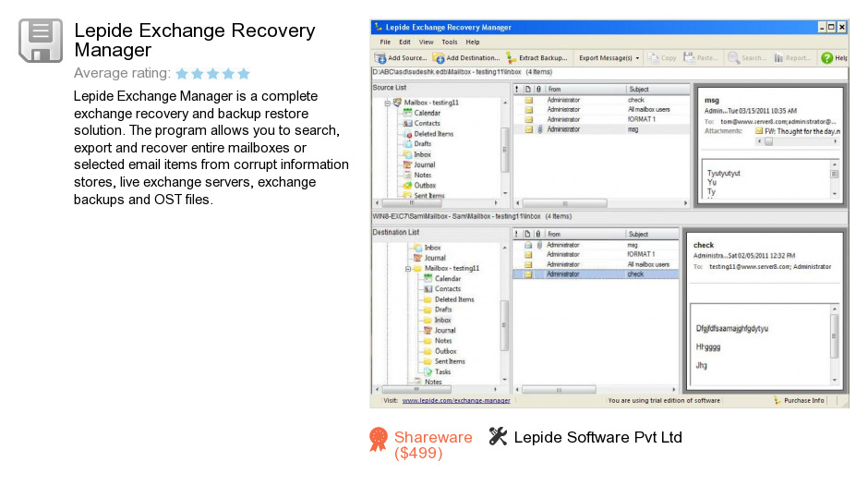The width and height of the screenshot is (868, 486).
Task: Click the Add Source toolbar icon
Action: tap(380, 57)
